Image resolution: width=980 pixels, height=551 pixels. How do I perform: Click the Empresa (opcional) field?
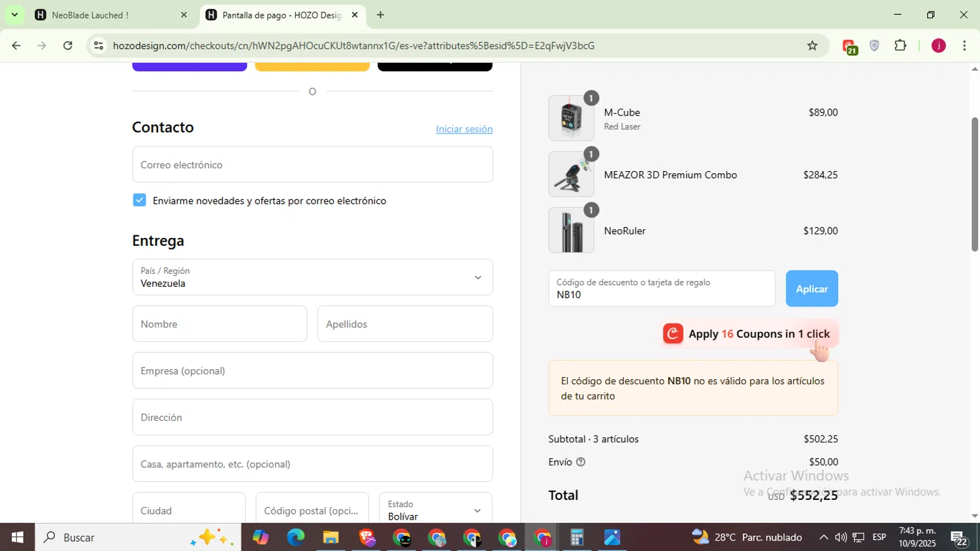(x=312, y=371)
